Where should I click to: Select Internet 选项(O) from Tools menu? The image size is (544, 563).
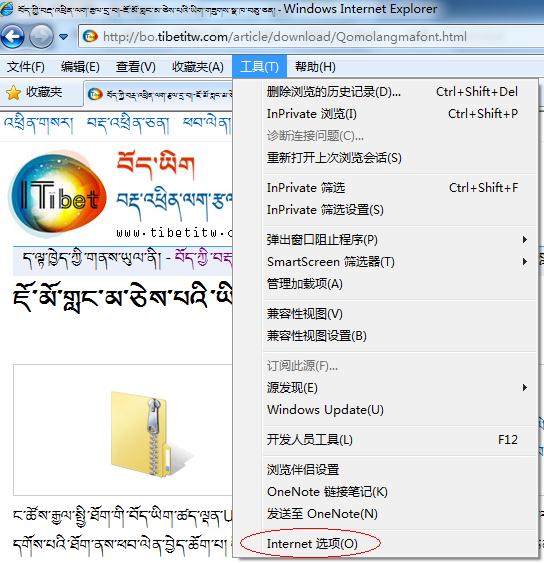312,544
